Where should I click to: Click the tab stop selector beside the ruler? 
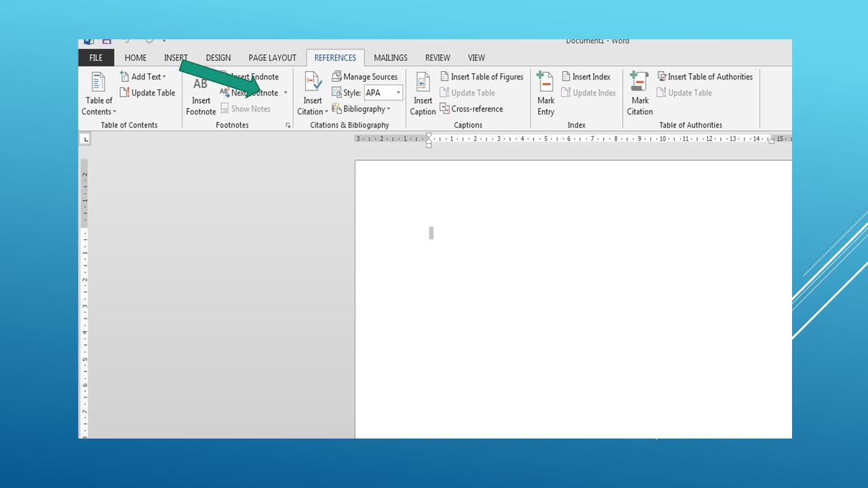(x=85, y=140)
